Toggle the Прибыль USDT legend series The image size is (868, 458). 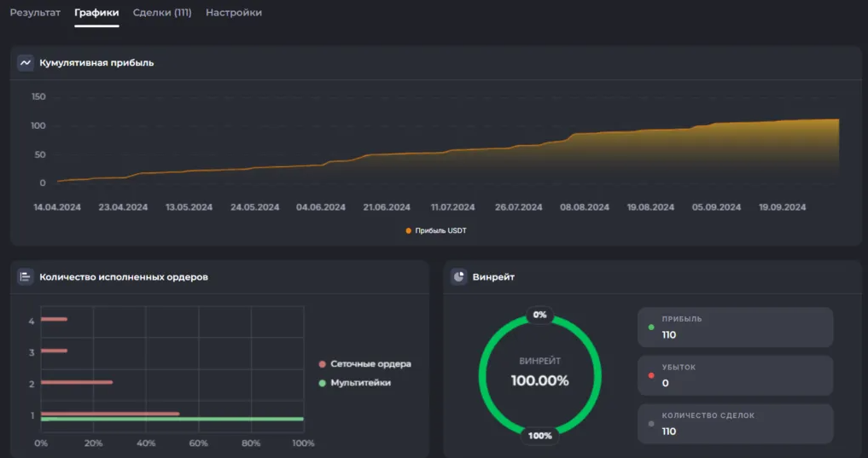pos(436,230)
